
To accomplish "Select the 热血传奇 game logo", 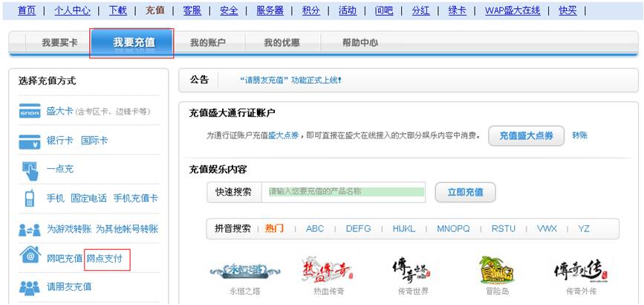I will (327, 269).
